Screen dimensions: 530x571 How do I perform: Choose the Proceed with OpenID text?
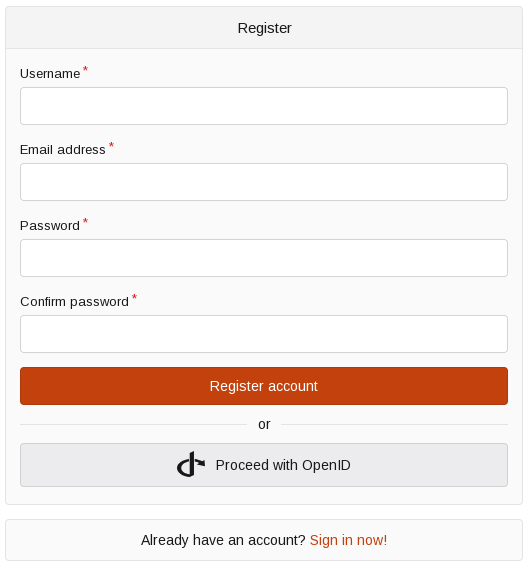click(x=283, y=465)
